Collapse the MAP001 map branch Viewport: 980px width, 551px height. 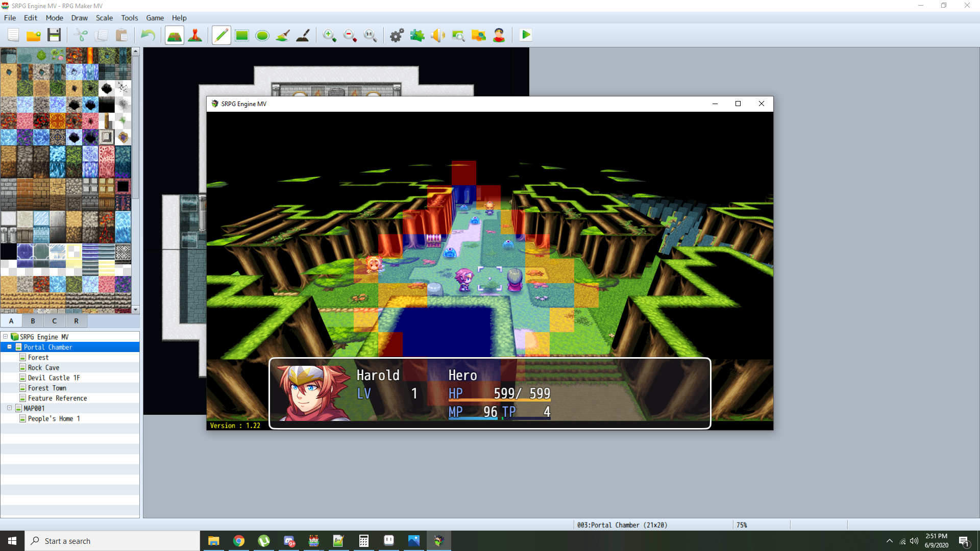[x=9, y=408]
